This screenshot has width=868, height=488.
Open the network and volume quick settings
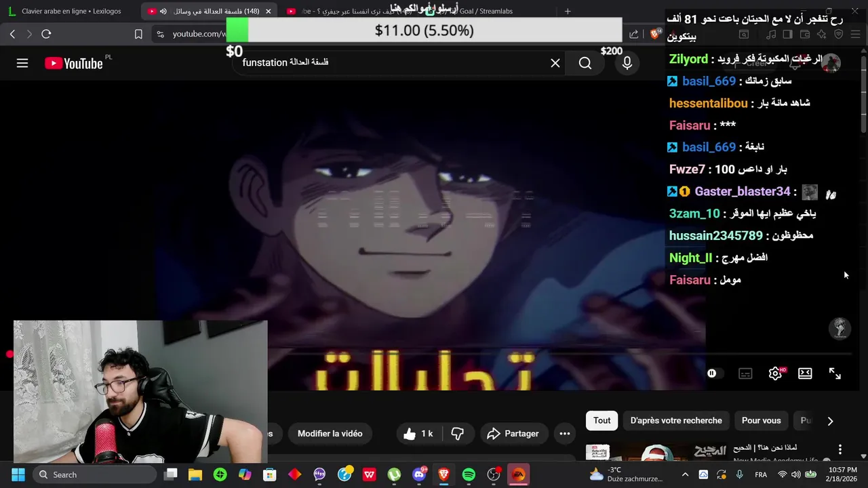click(x=797, y=474)
